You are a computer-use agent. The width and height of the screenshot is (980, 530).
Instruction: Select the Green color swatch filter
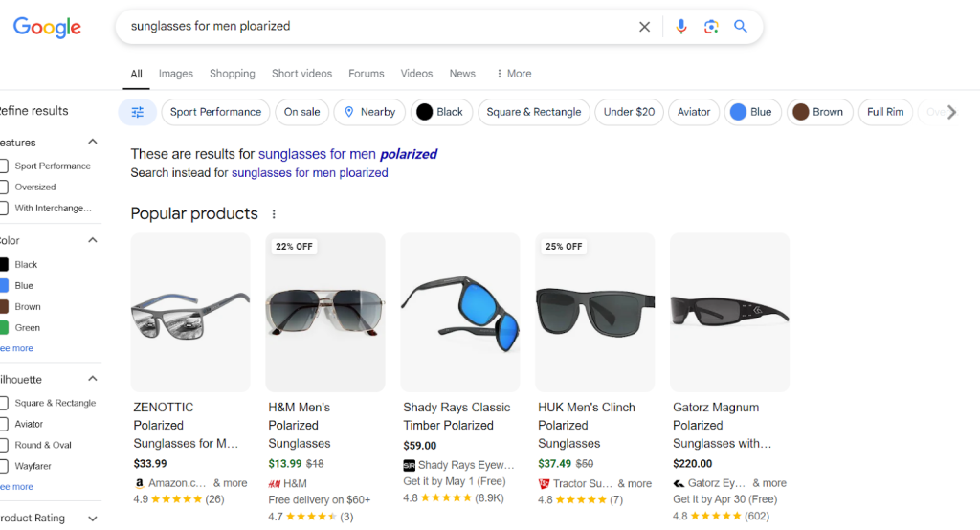tap(4, 328)
